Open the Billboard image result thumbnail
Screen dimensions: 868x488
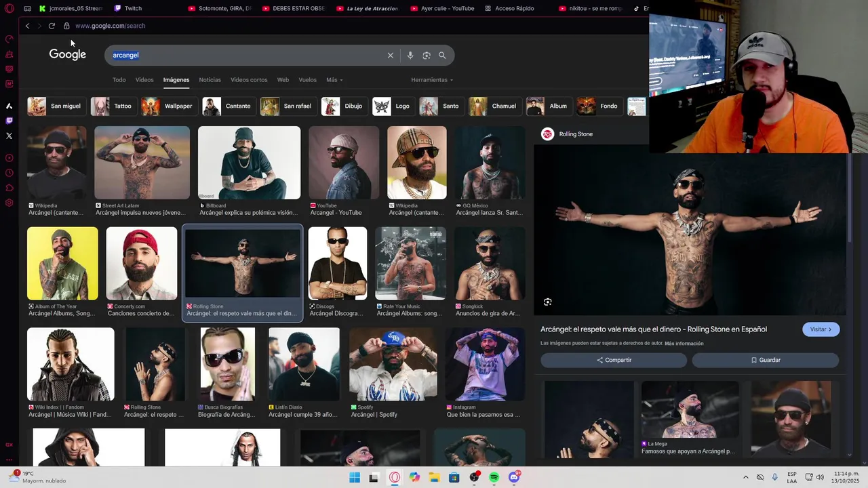click(x=249, y=163)
